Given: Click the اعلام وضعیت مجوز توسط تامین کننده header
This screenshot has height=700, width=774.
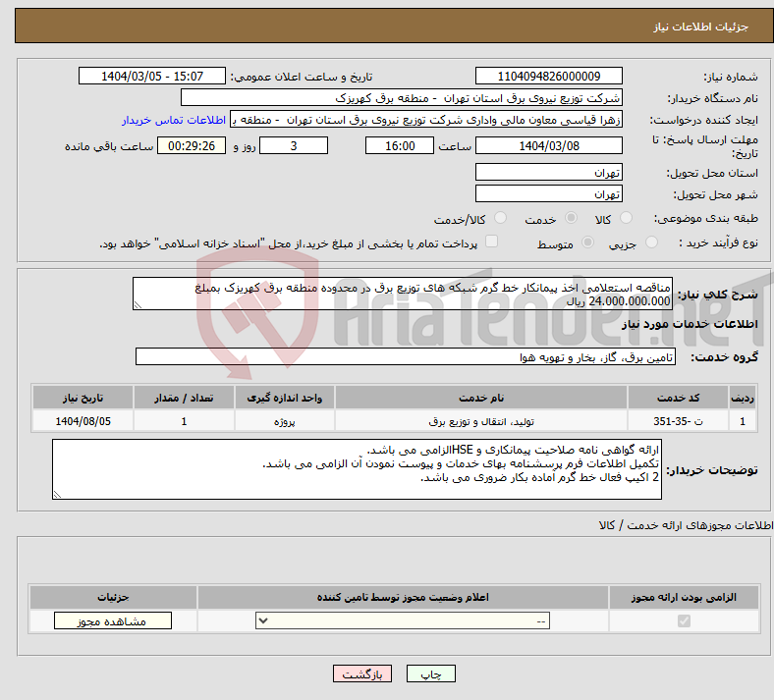Looking at the screenshot, I should point(403,597).
